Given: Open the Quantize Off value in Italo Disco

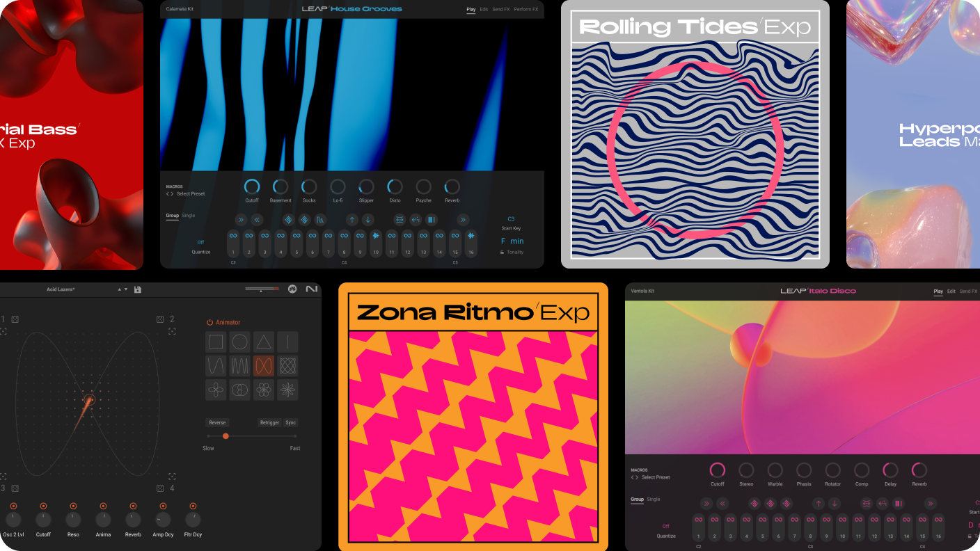Looking at the screenshot, I should pyautogui.click(x=666, y=526).
